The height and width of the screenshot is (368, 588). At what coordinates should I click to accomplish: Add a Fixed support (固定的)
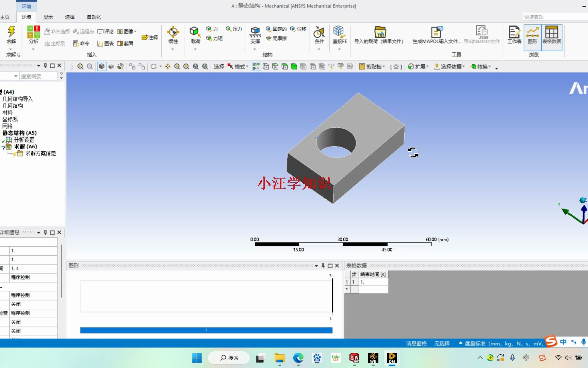[x=276, y=29]
